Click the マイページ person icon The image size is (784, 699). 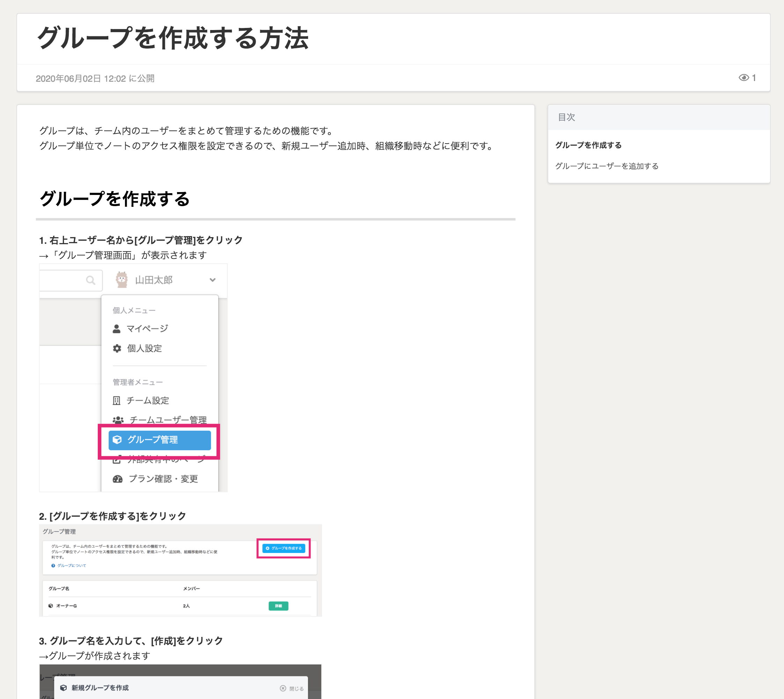click(x=117, y=329)
